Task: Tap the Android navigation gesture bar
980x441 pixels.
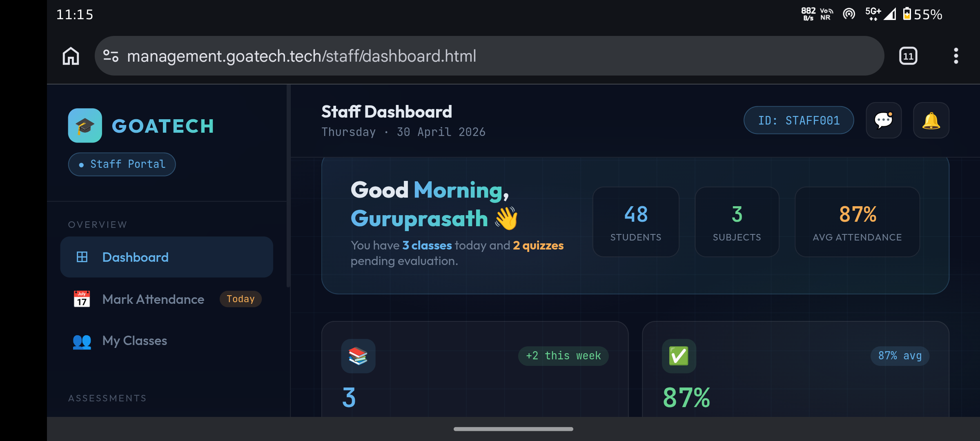Action: [x=513, y=429]
